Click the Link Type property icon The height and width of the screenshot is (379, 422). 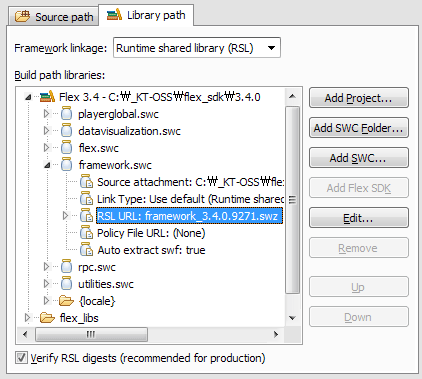click(x=86, y=199)
